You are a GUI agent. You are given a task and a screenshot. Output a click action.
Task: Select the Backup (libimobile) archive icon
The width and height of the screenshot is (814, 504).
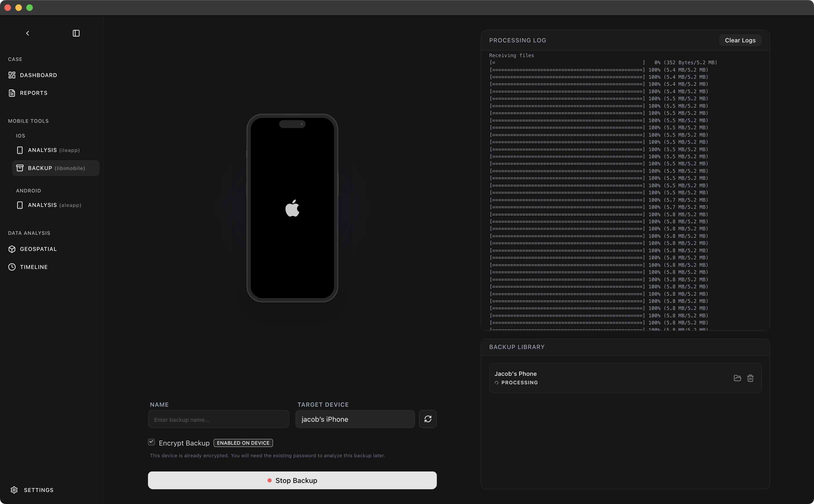point(20,168)
